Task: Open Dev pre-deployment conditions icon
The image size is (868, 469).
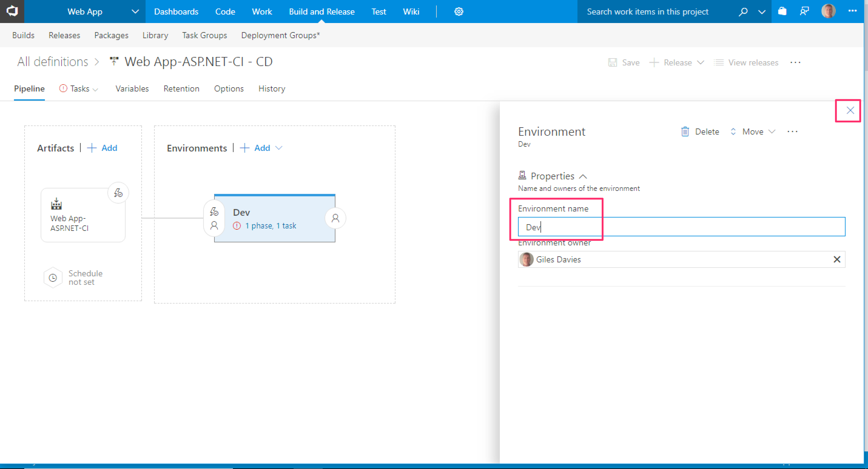Action: tap(214, 212)
